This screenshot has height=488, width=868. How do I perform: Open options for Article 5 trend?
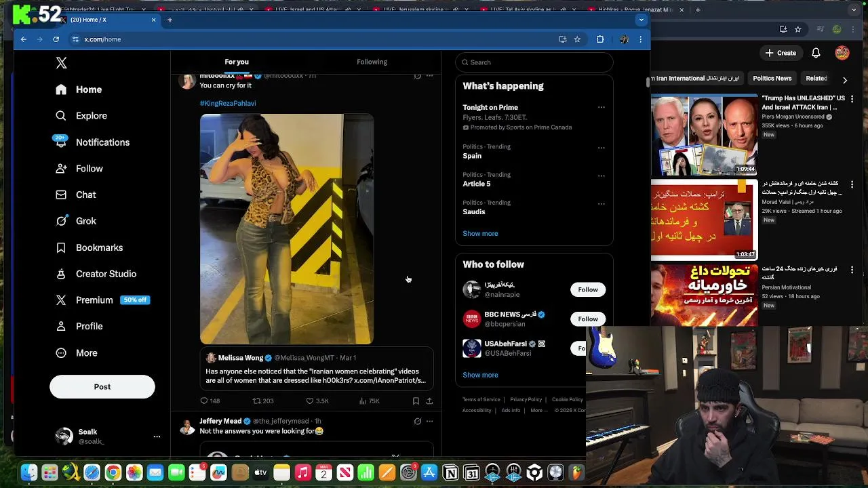pos(601,176)
